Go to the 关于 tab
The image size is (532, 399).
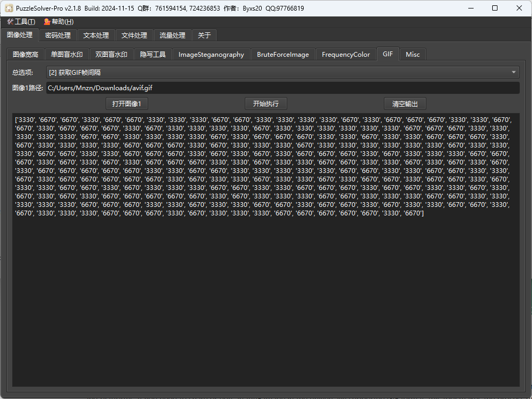tap(204, 36)
